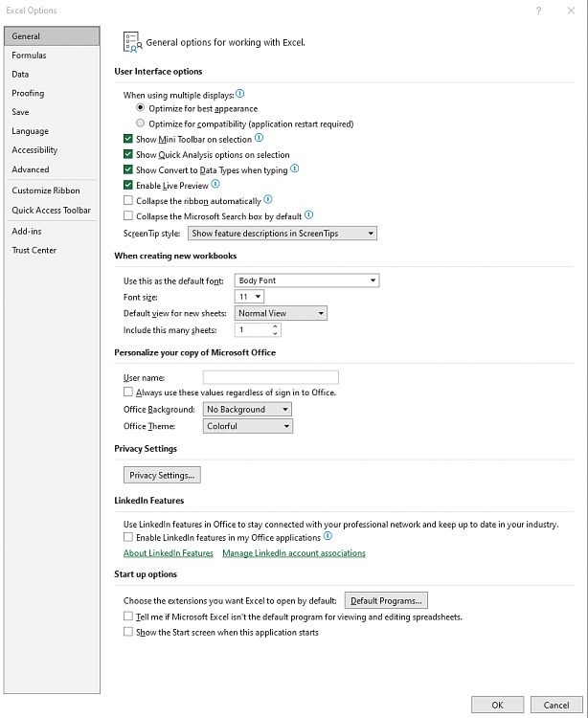This screenshot has height=718, width=588.
Task: Switch to the Formulas category
Action: pyautogui.click(x=52, y=55)
